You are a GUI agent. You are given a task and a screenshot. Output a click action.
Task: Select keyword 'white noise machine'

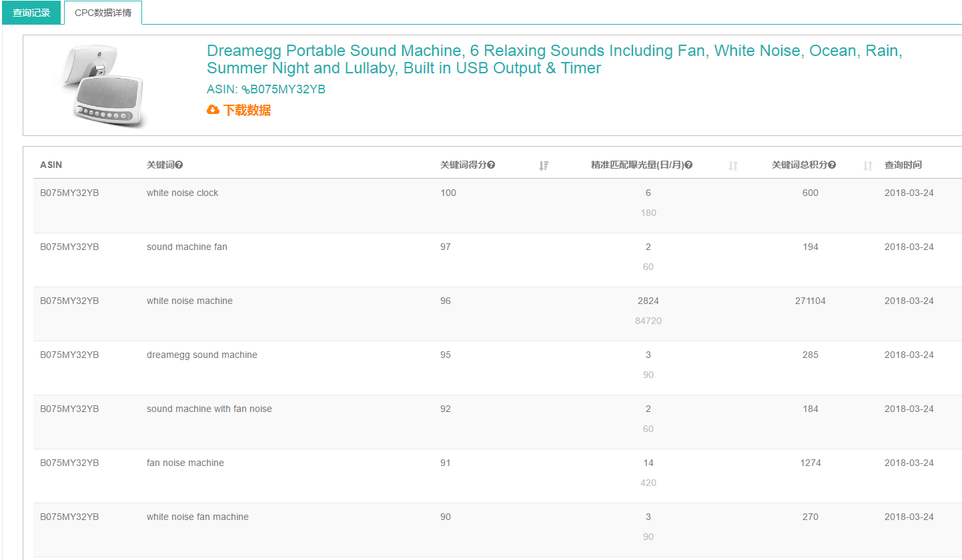pyautogui.click(x=189, y=301)
